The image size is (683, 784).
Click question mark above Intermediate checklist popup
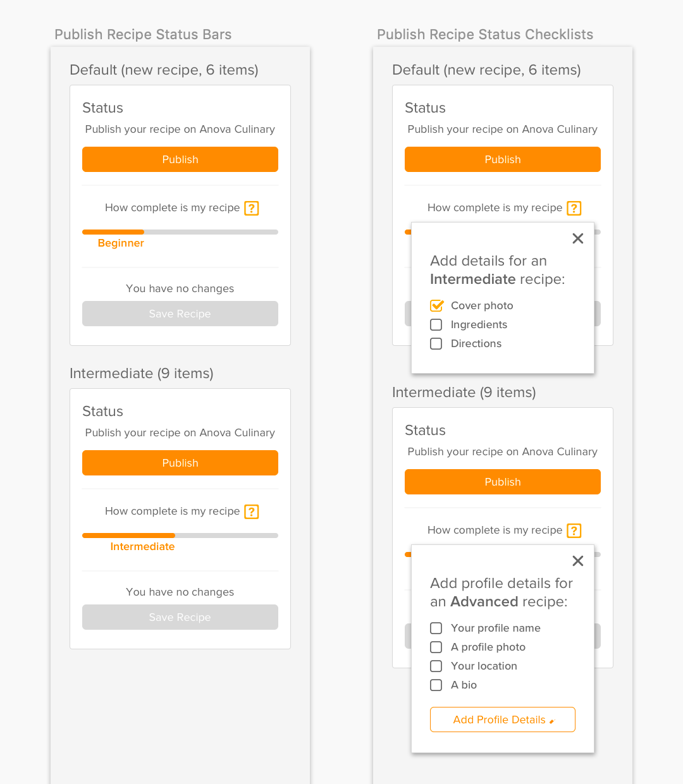click(574, 208)
